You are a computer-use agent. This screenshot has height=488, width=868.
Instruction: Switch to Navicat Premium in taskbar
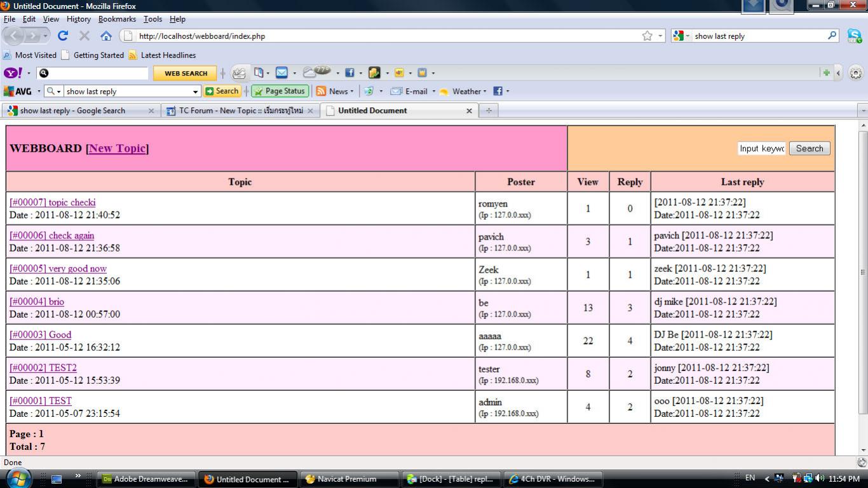click(348, 479)
